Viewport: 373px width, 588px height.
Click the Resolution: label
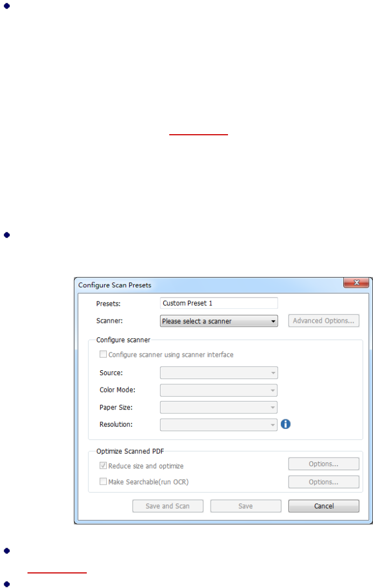click(x=116, y=425)
